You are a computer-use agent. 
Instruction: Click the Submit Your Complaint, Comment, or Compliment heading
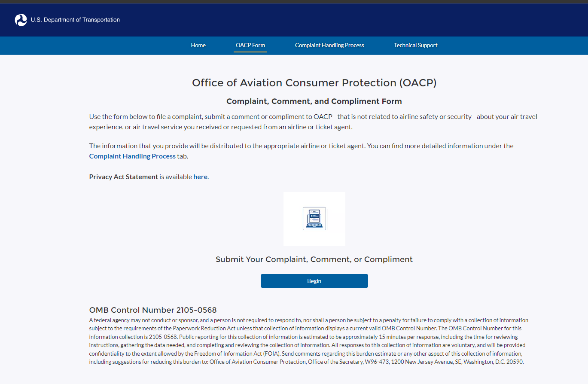click(x=314, y=259)
